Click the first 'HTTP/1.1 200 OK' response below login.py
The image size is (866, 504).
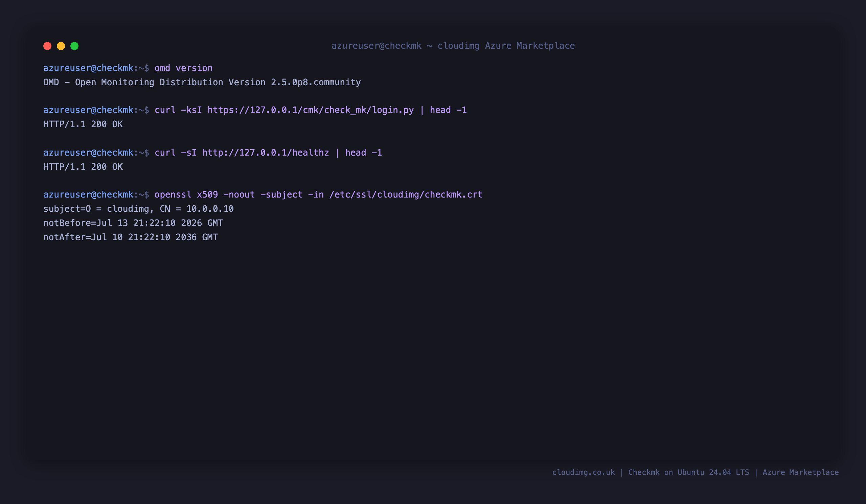tap(83, 124)
